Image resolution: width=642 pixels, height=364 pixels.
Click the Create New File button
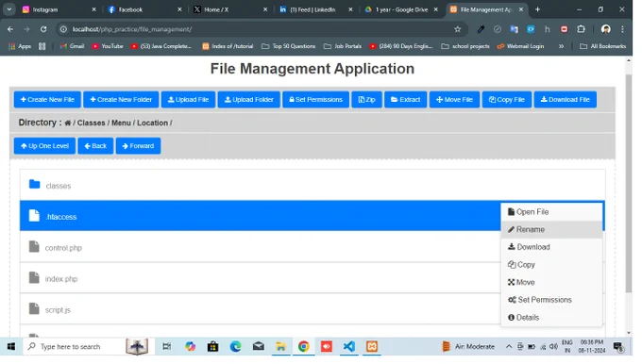tap(47, 100)
